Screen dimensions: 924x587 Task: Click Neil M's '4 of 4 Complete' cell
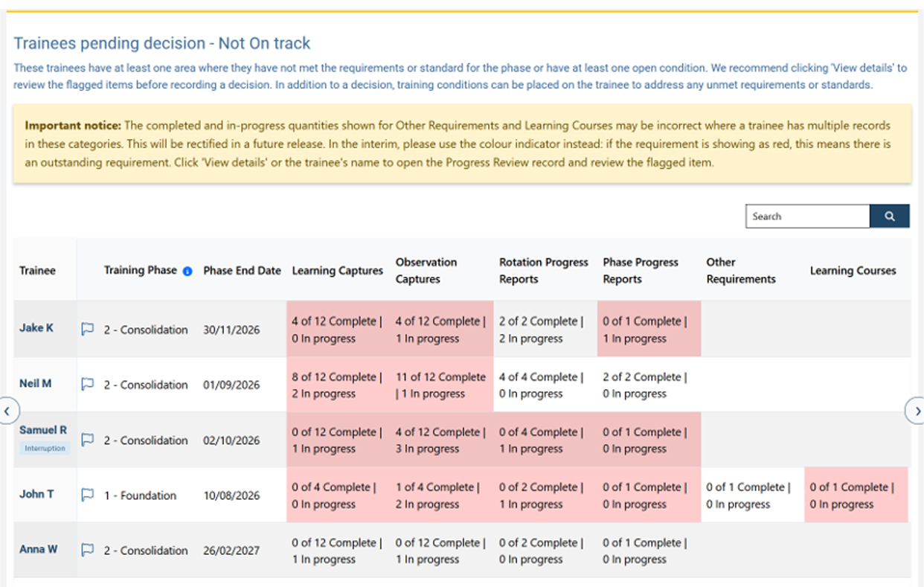[x=545, y=385]
